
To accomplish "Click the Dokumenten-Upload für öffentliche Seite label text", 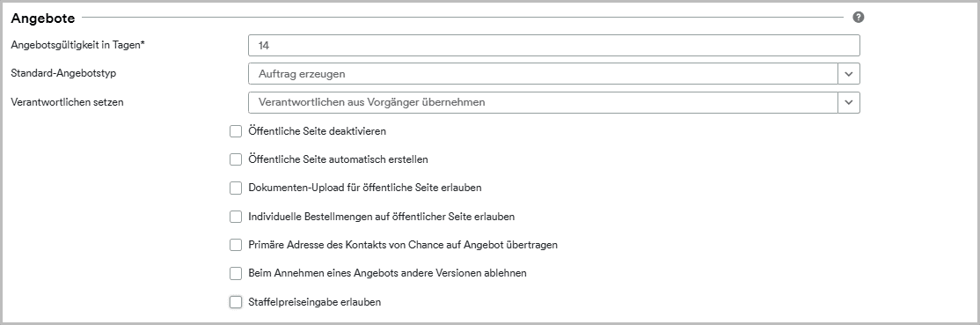I will [365, 188].
